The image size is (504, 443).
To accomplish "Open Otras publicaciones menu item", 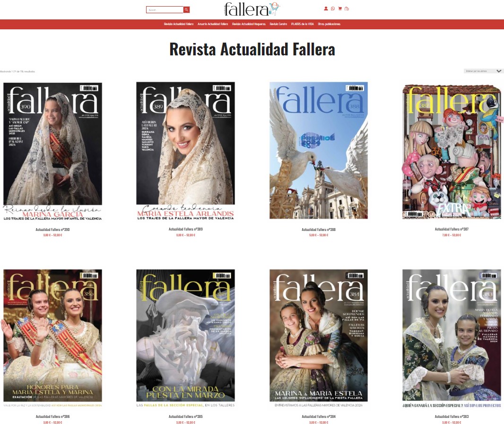I will click(x=329, y=24).
